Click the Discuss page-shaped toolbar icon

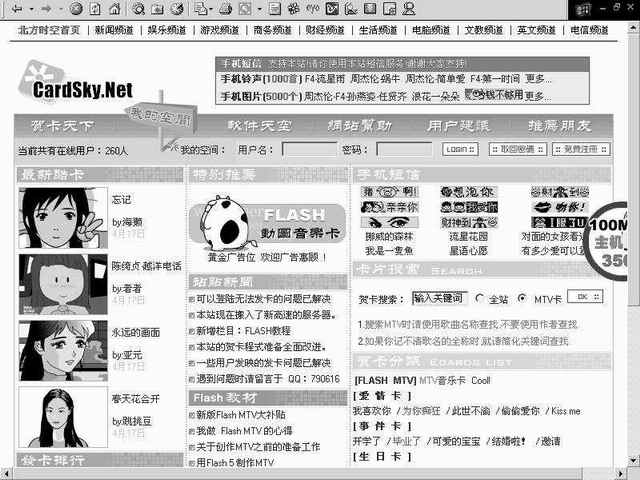[275, 8]
